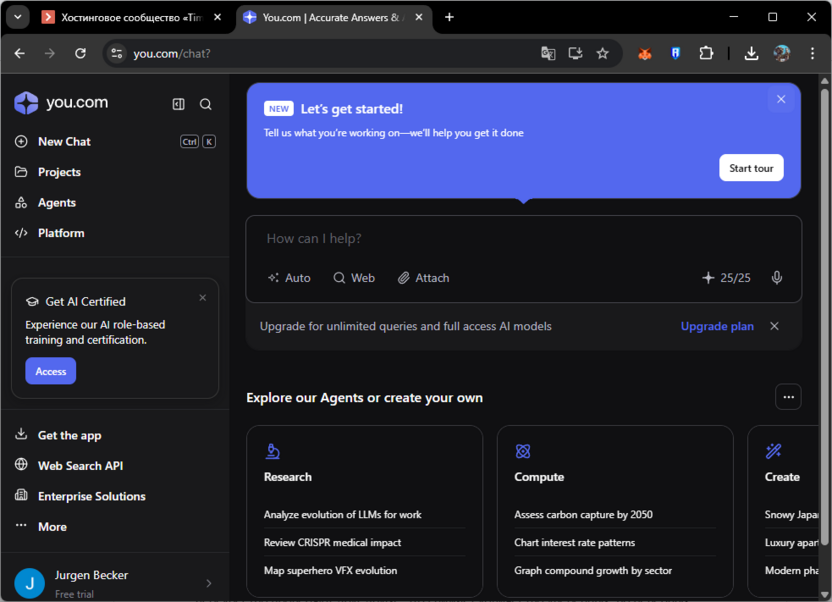
Task: Click the microphone voice input icon
Action: click(777, 278)
